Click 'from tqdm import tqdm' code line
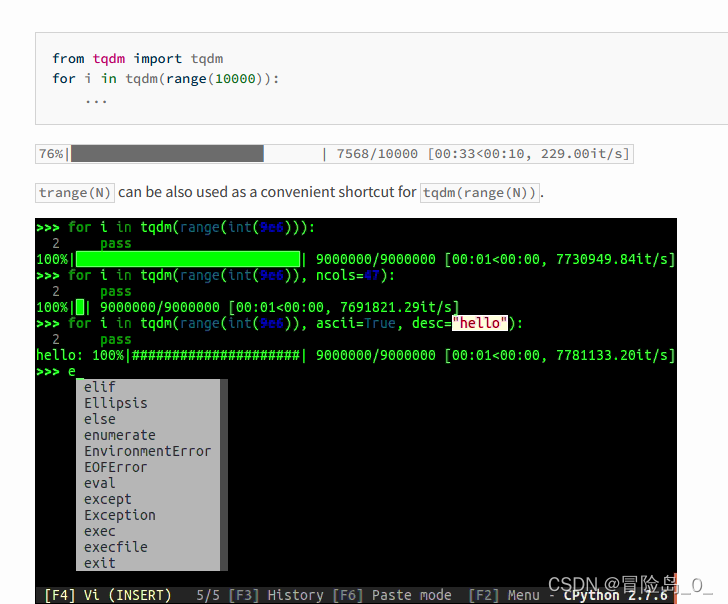The image size is (728, 604). tap(137, 58)
